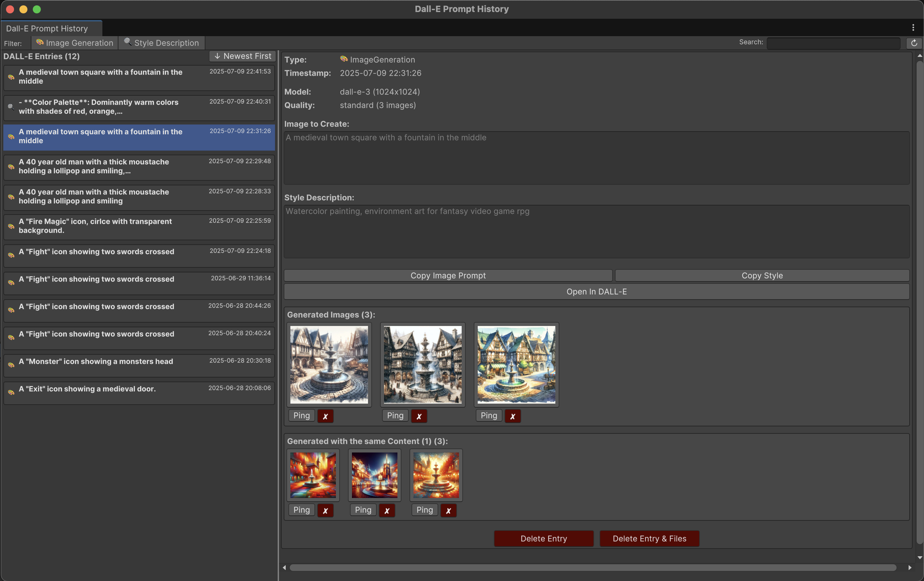Image resolution: width=924 pixels, height=581 pixels.
Task: Remove the third generated colorful town image
Action: point(512,416)
